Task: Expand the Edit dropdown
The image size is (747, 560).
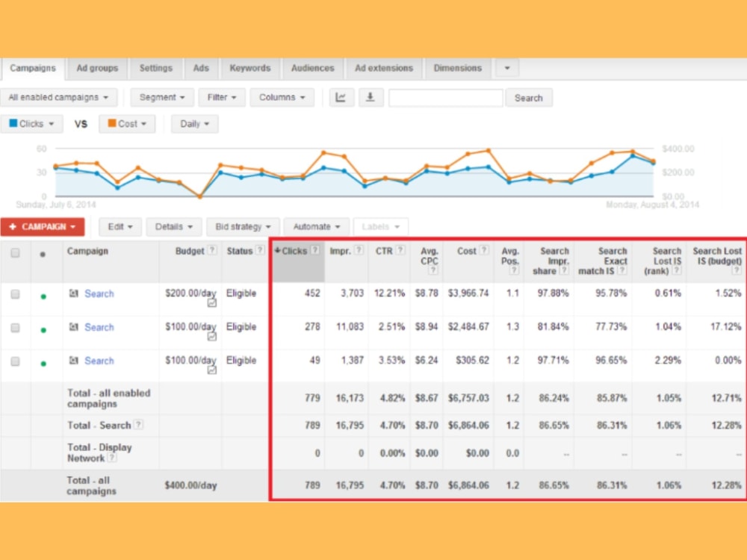Action: coord(120,227)
